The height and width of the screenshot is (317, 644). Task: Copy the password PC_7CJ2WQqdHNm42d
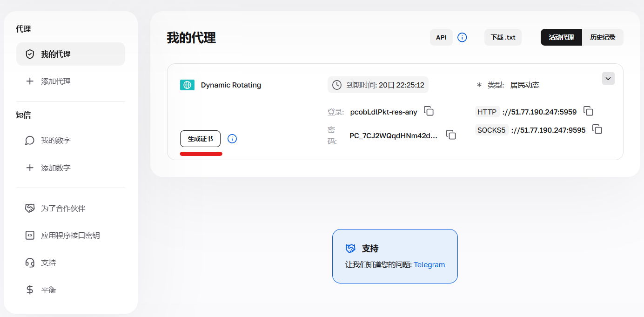[451, 135]
